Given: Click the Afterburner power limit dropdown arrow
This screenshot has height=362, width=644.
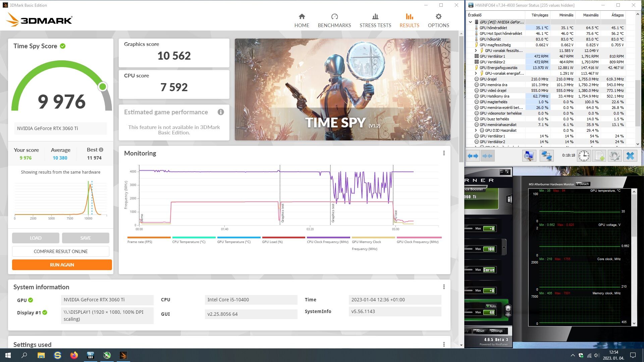Looking at the screenshot, I should tap(503, 248).
